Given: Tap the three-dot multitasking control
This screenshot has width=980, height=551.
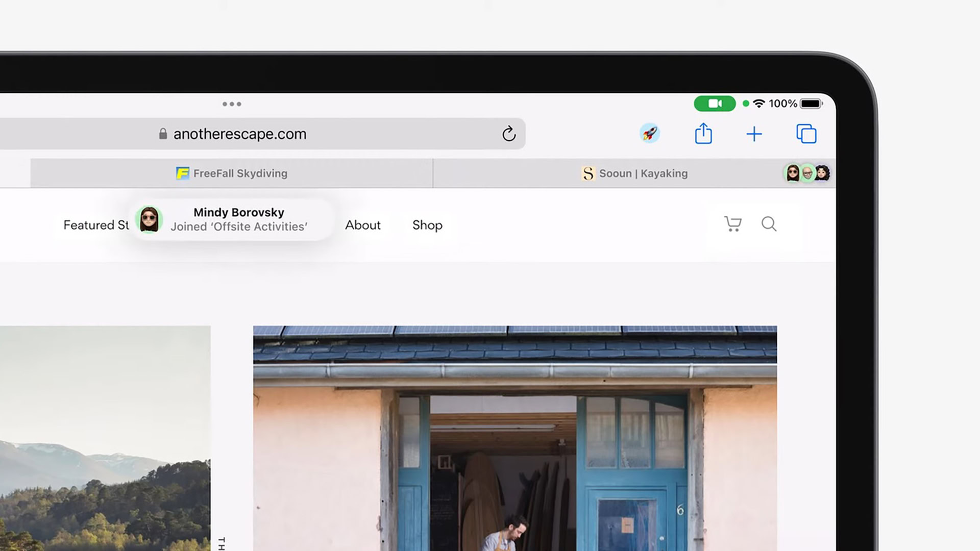Looking at the screenshot, I should (x=232, y=104).
